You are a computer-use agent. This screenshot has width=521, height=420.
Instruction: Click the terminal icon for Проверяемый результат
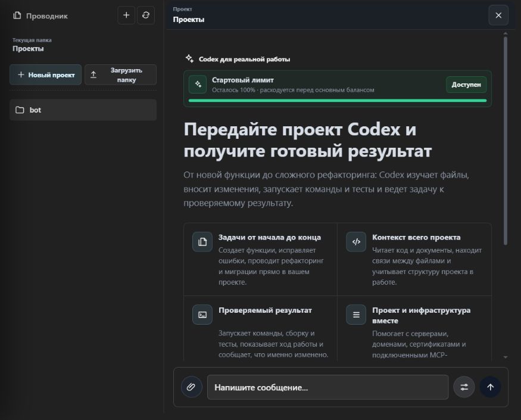point(202,315)
